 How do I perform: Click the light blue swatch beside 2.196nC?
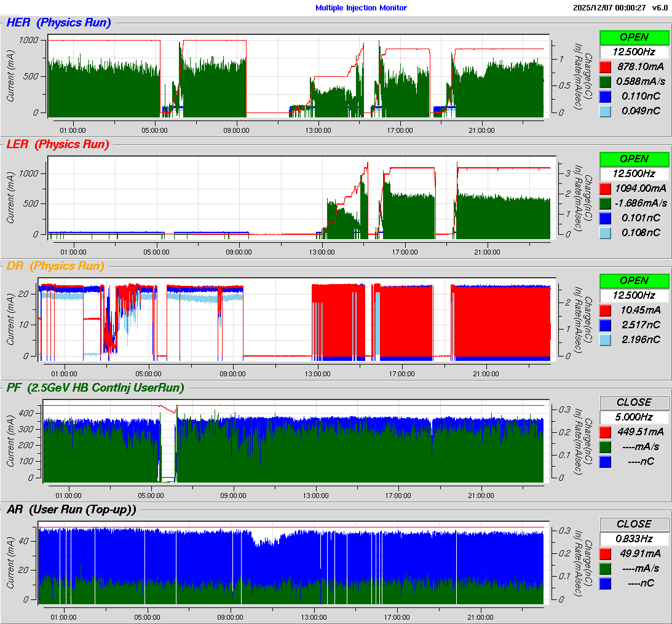(x=605, y=339)
